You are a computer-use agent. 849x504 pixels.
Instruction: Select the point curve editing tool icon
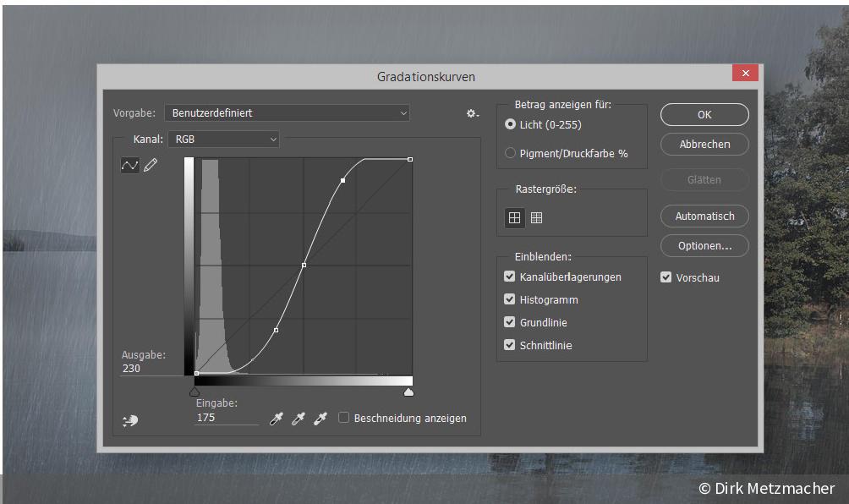129,165
